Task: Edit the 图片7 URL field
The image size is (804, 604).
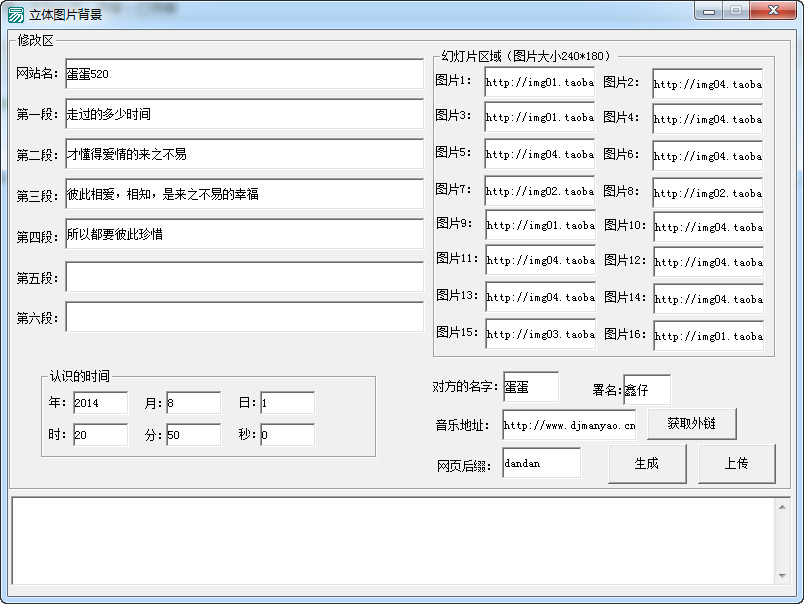Action: 540,191
